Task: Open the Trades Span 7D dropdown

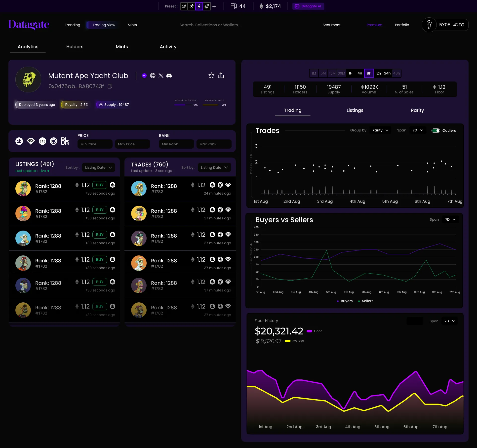Action: point(418,130)
